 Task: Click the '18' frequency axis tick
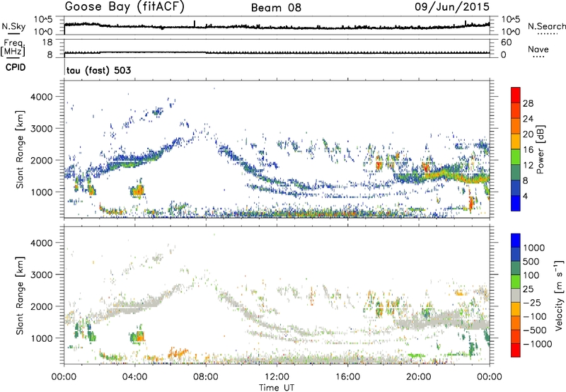[47, 42]
